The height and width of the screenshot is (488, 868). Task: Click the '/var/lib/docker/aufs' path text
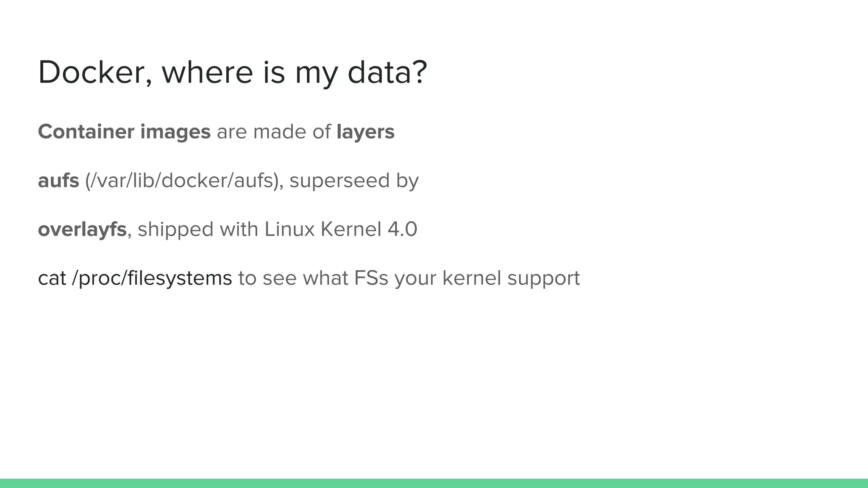[181, 181]
